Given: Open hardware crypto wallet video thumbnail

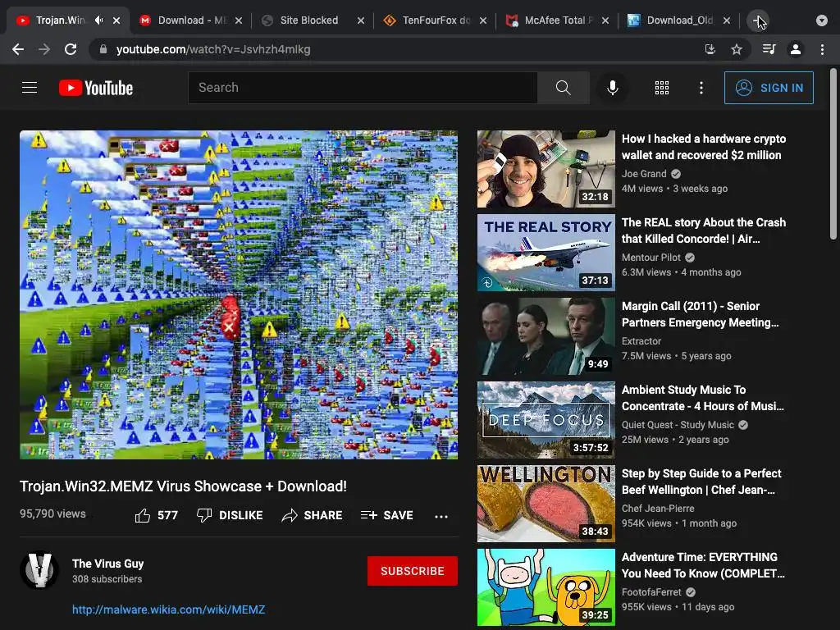Looking at the screenshot, I should pos(546,169).
